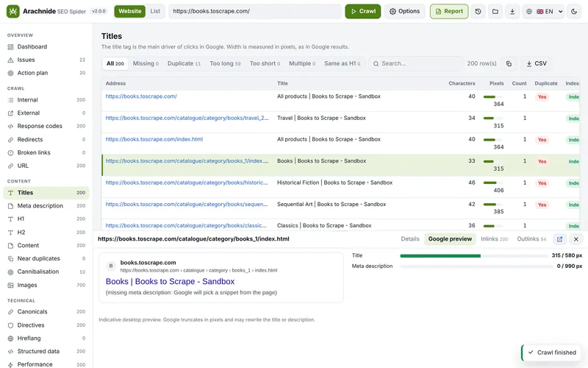
Task: Open Dashboard in sidebar
Action: point(46,47)
